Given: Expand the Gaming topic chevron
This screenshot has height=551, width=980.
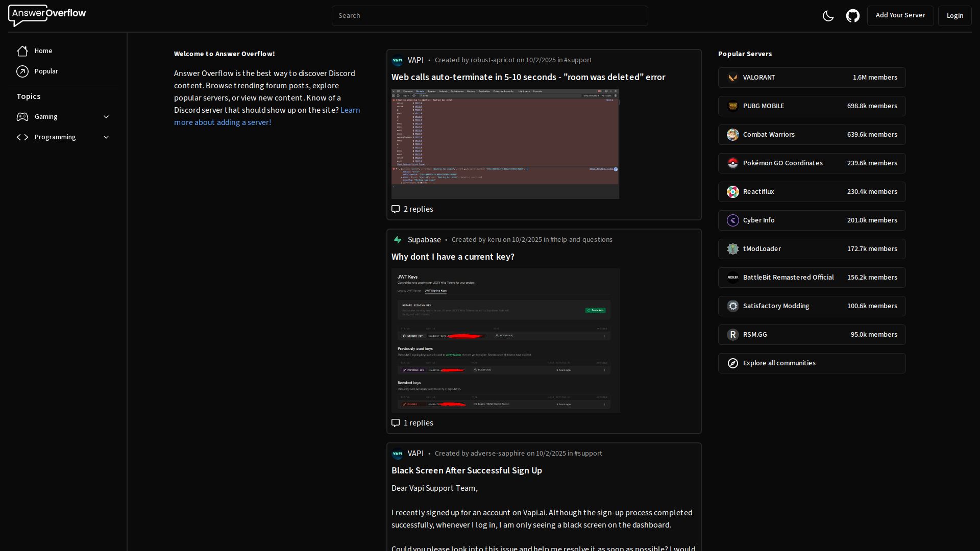Looking at the screenshot, I should (106, 117).
